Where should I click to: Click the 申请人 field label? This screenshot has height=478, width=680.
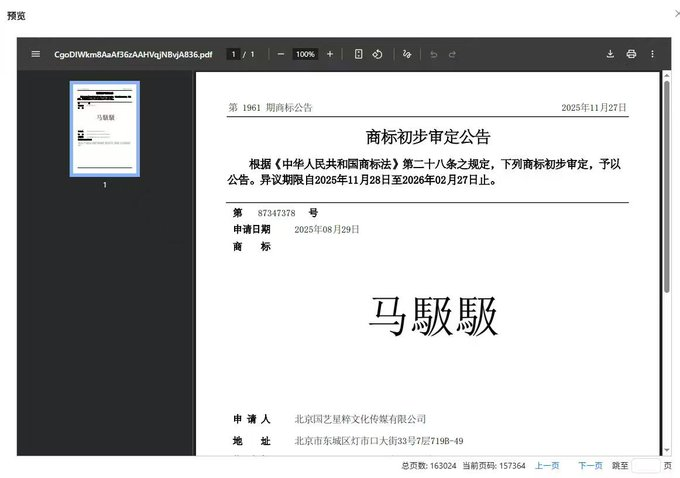point(252,419)
